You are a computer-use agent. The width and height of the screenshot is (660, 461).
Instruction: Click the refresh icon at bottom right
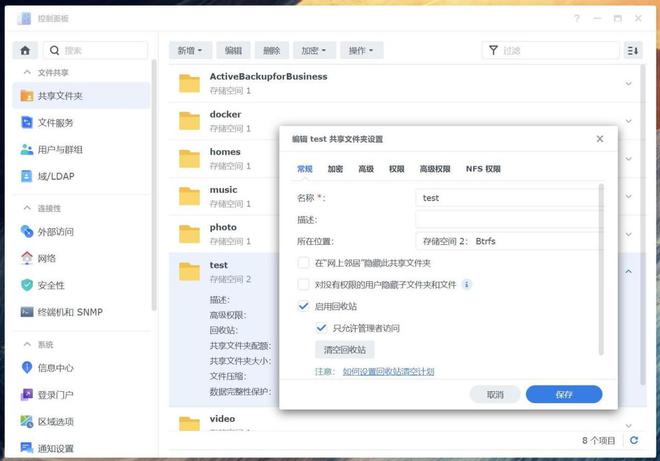[x=633, y=440]
